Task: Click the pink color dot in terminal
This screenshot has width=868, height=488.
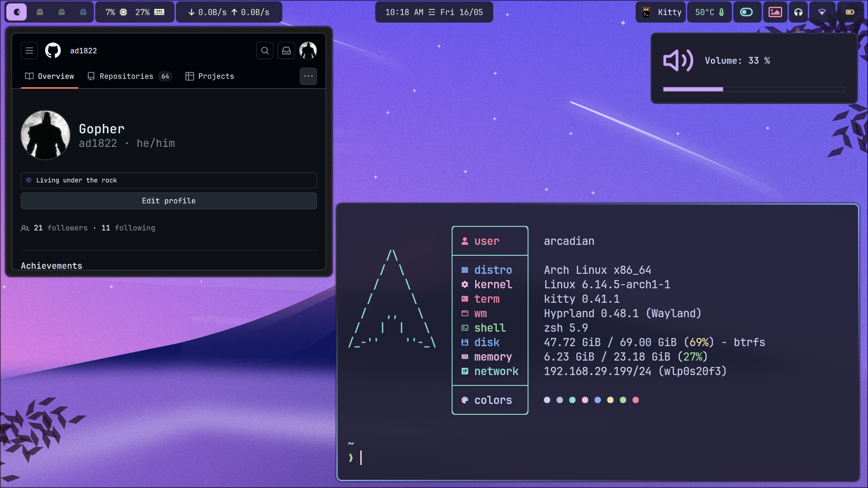Action: click(x=585, y=400)
